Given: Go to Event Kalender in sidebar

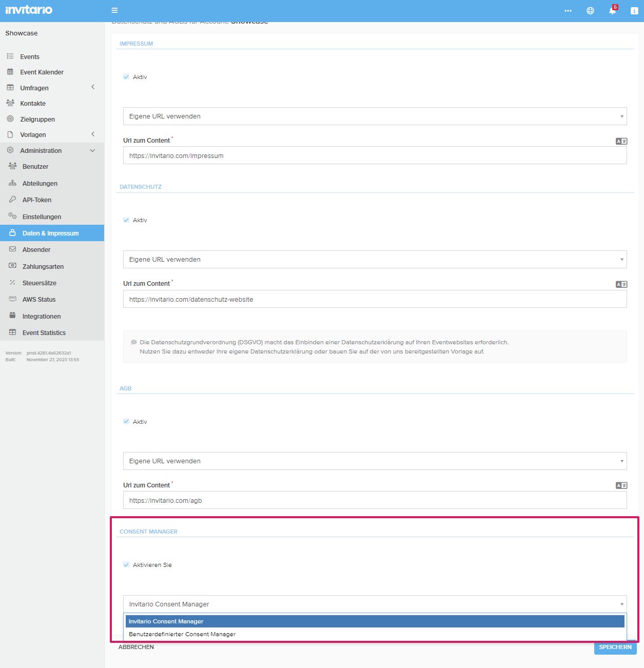Looking at the screenshot, I should pyautogui.click(x=42, y=72).
